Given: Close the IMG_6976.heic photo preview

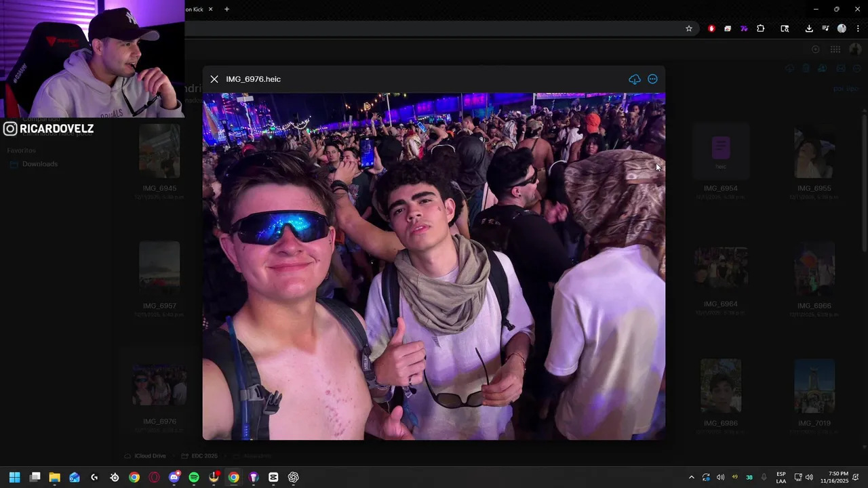Looking at the screenshot, I should click(x=214, y=79).
